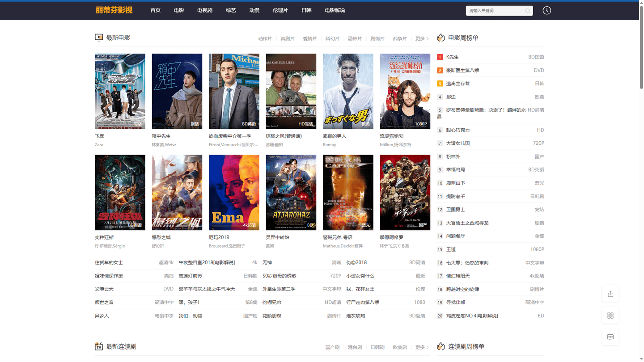Filter movies by 恐怖片
644x362 pixels.
[355, 39]
